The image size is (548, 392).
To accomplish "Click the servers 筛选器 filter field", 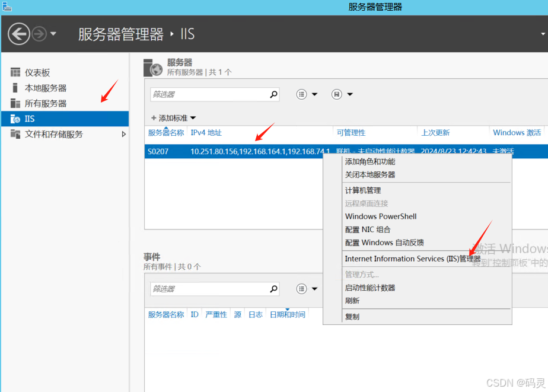I will coord(215,94).
